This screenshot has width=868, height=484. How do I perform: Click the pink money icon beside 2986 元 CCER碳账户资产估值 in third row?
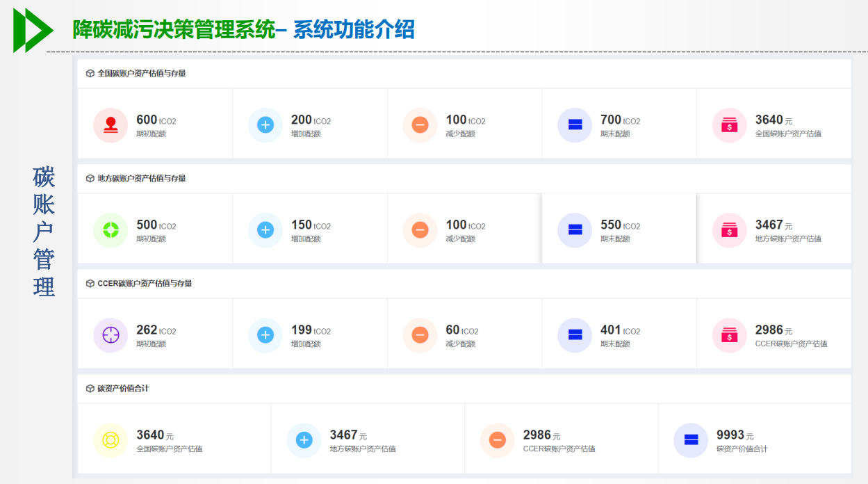[x=729, y=335]
